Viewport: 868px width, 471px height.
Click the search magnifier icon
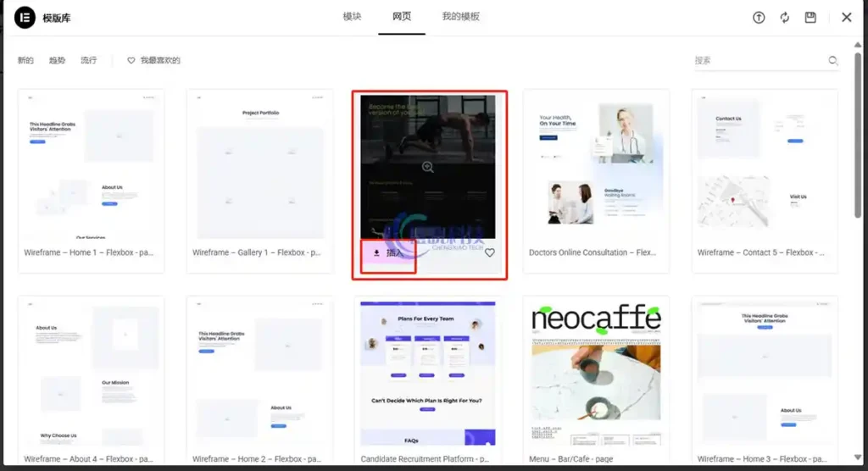[833, 61]
